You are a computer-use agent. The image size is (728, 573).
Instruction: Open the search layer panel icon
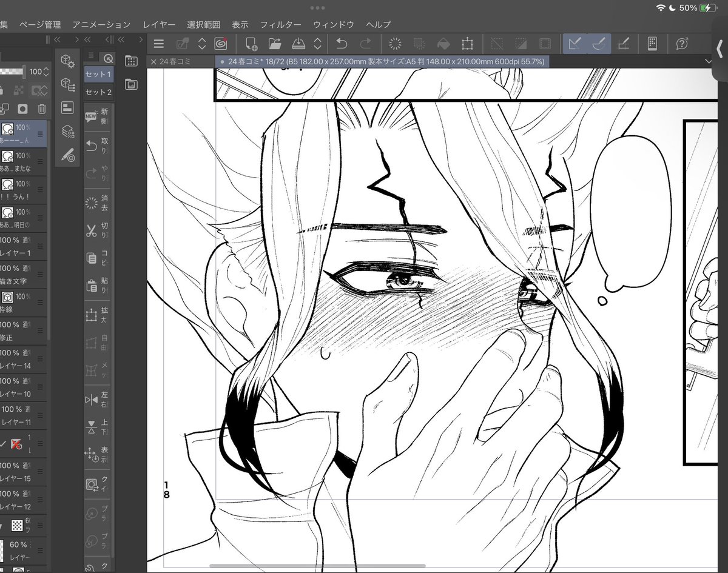[x=67, y=132]
